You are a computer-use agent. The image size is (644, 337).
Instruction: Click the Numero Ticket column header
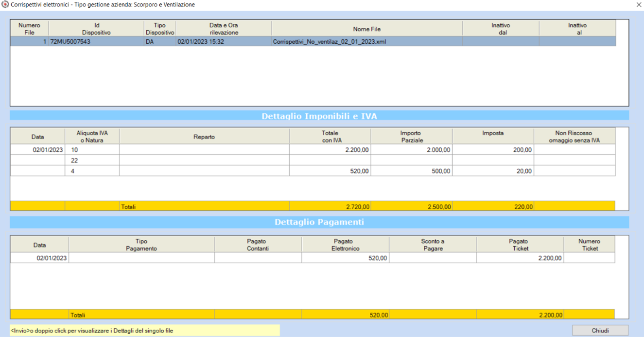(589, 245)
